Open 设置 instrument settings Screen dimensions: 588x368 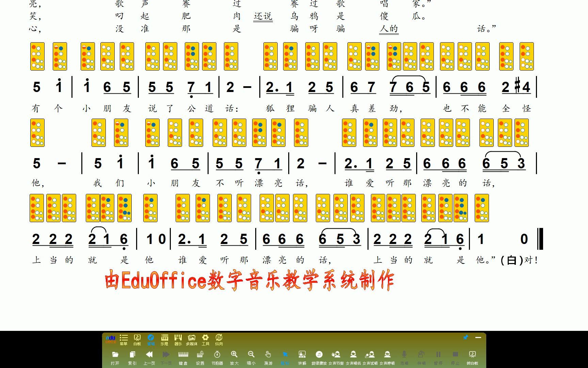pos(200,358)
